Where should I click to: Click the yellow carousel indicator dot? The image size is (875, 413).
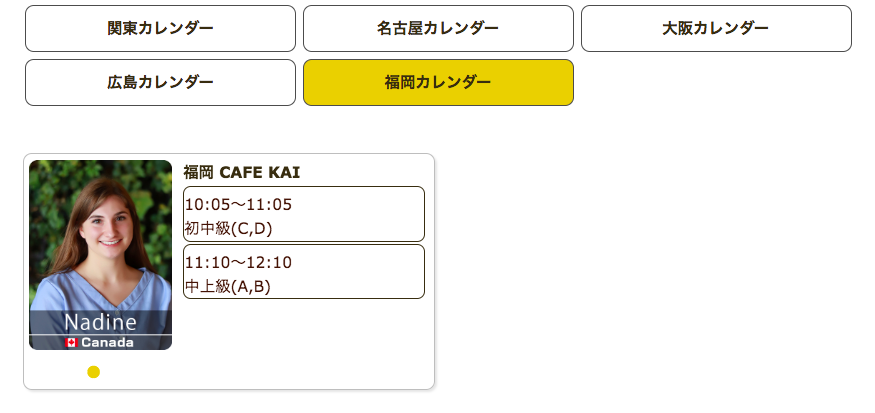click(93, 372)
